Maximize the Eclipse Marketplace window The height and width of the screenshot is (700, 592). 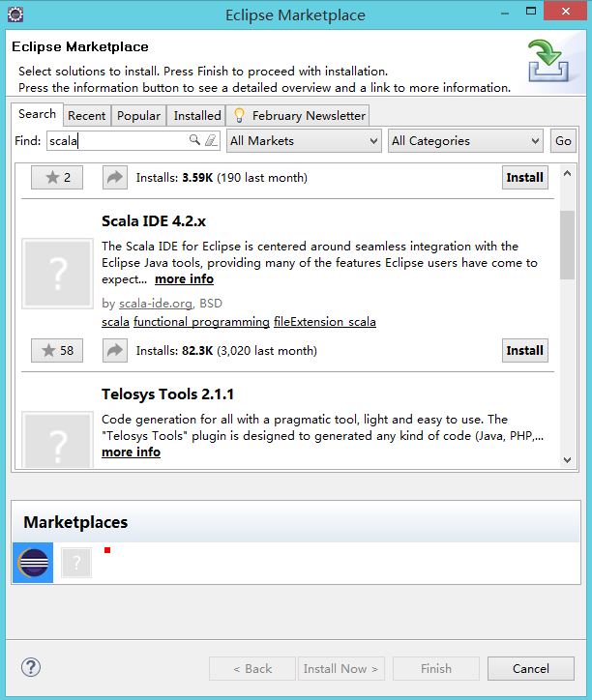click(x=531, y=12)
